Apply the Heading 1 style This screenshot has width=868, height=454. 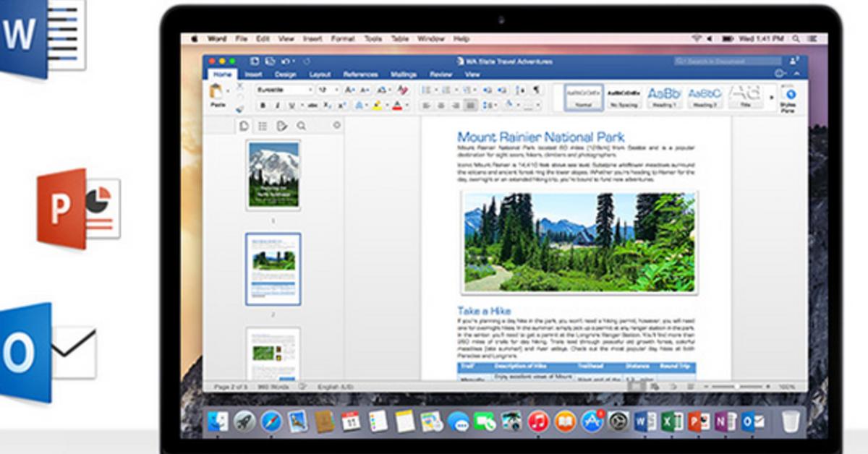pos(664,98)
